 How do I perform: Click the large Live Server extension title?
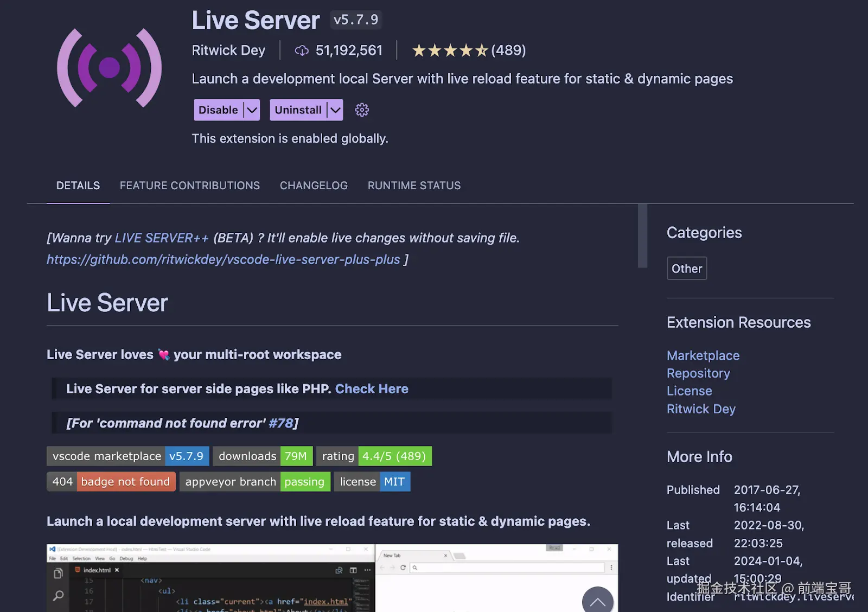point(256,21)
